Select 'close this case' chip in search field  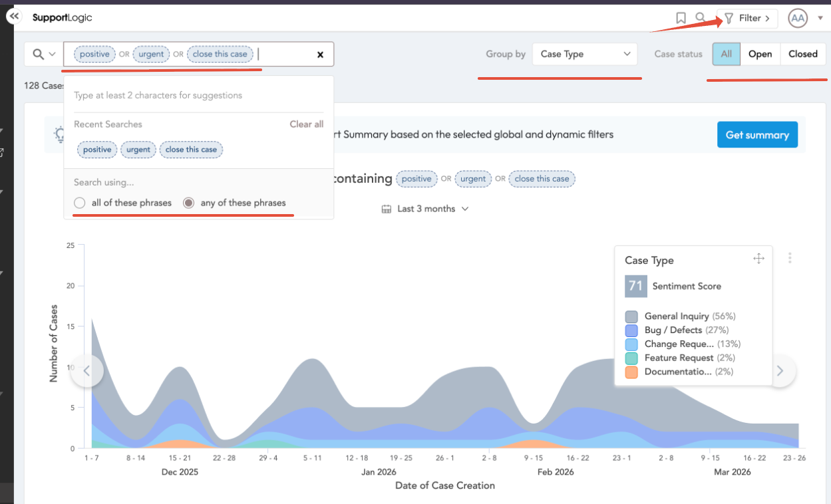pos(220,54)
